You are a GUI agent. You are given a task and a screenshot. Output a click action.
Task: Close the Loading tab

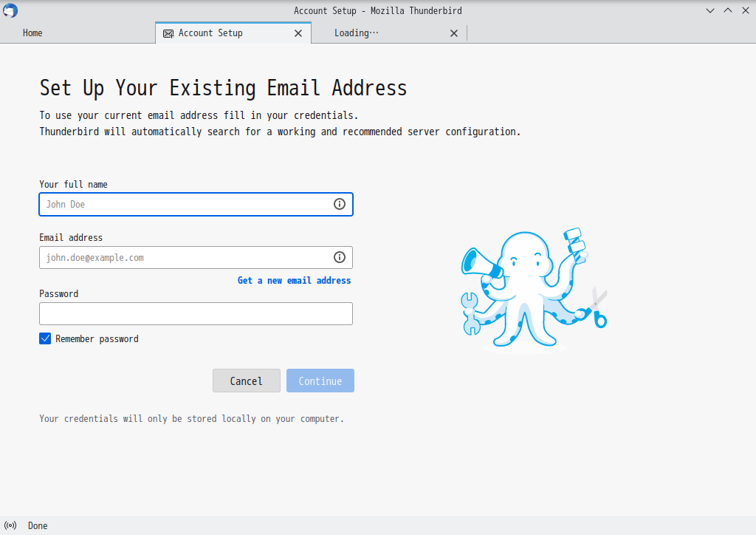454,33
